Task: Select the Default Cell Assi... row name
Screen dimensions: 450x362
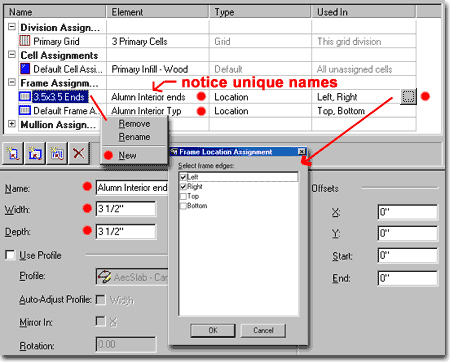Action: (x=68, y=69)
